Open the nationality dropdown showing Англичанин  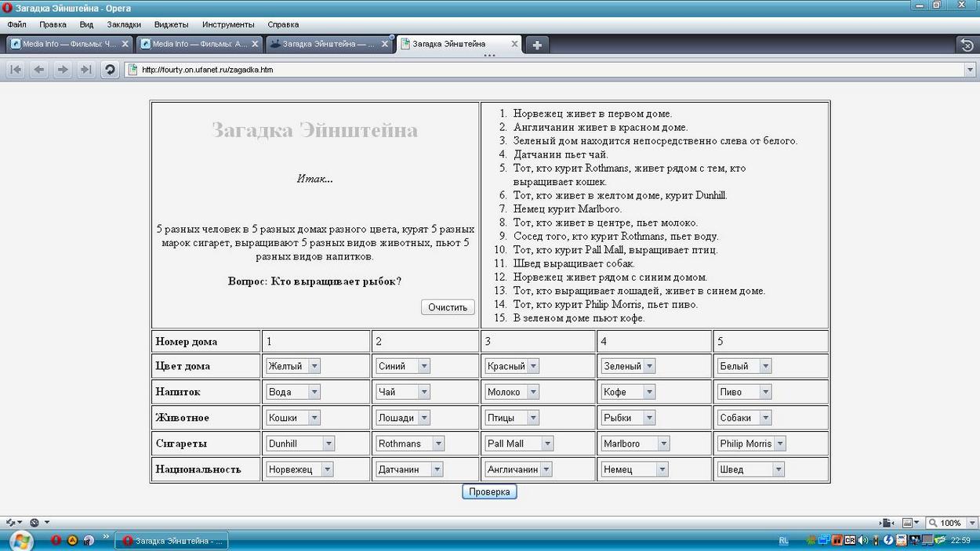click(518, 469)
